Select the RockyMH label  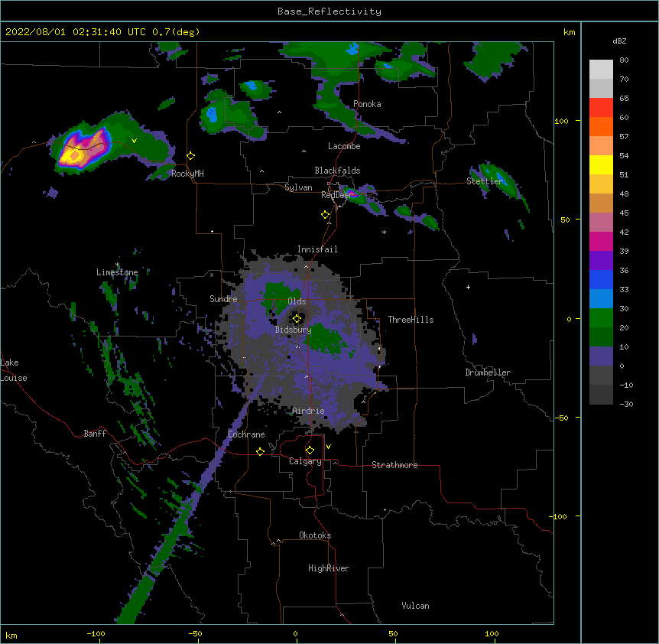tap(187, 174)
